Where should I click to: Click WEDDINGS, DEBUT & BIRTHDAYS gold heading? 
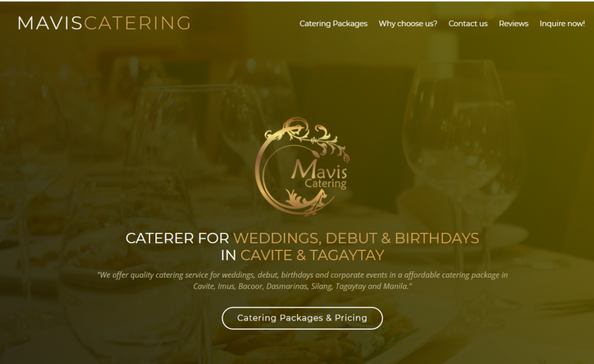click(x=356, y=238)
